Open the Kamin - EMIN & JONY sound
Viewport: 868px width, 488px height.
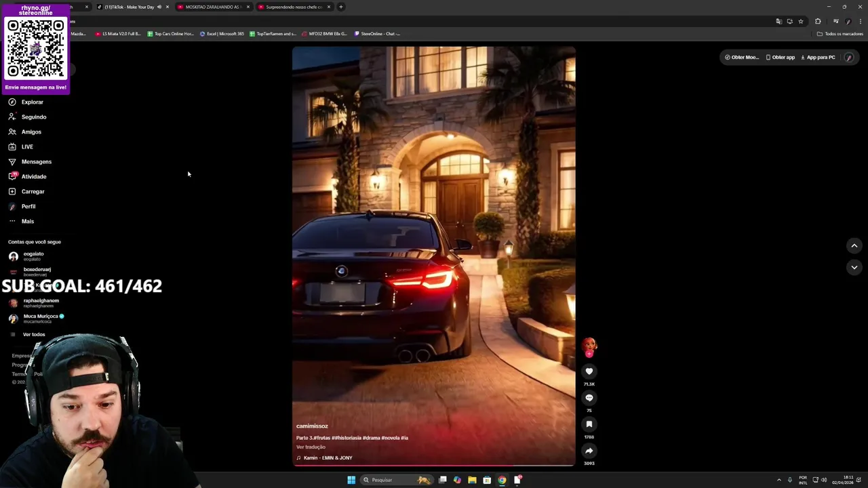(x=324, y=457)
